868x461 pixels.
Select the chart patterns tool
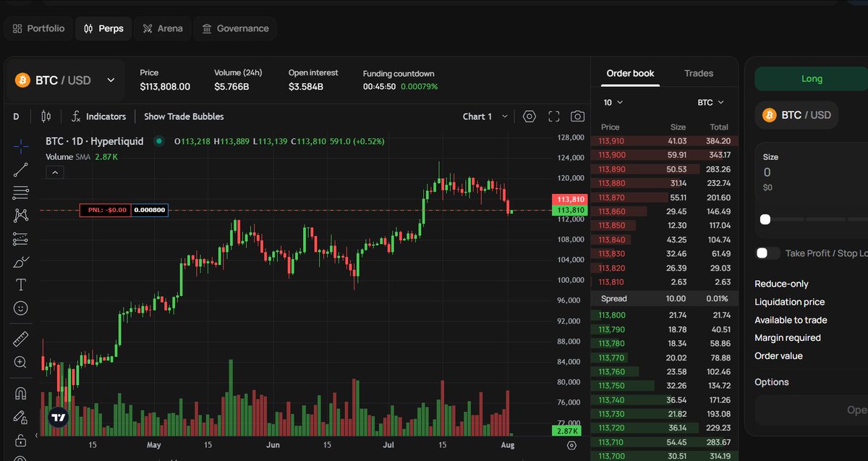point(21,216)
